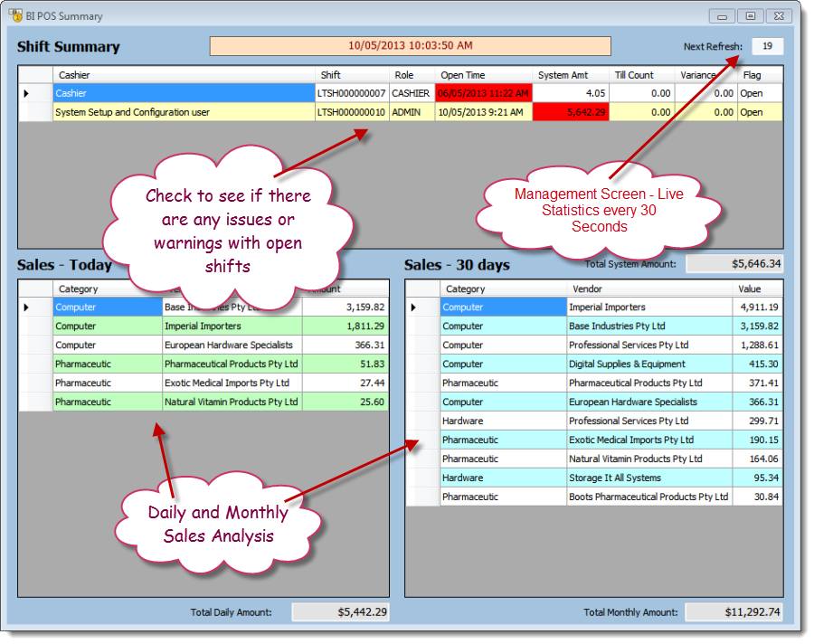Click the date time field 10/05/2013 10:03:50 AM
The width and height of the screenshot is (814, 644).
[410, 46]
